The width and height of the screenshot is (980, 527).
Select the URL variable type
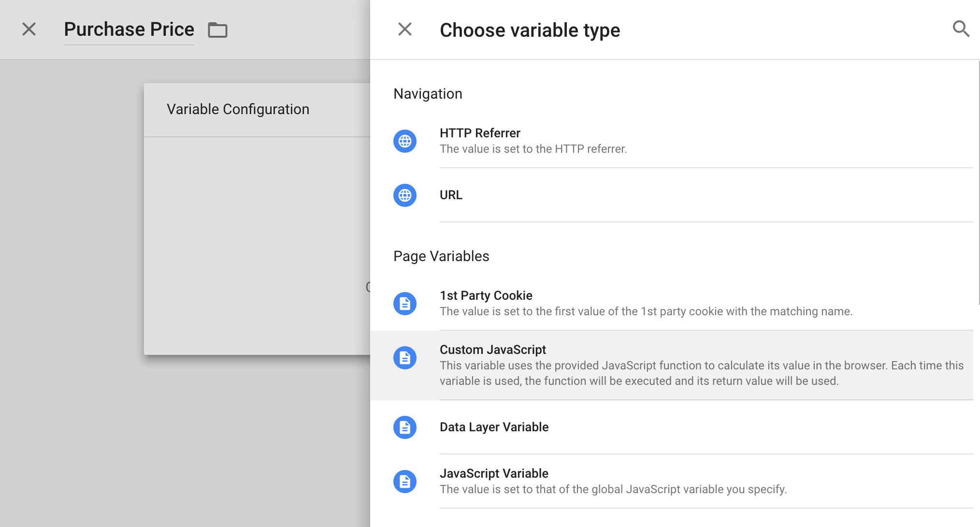[672, 195]
